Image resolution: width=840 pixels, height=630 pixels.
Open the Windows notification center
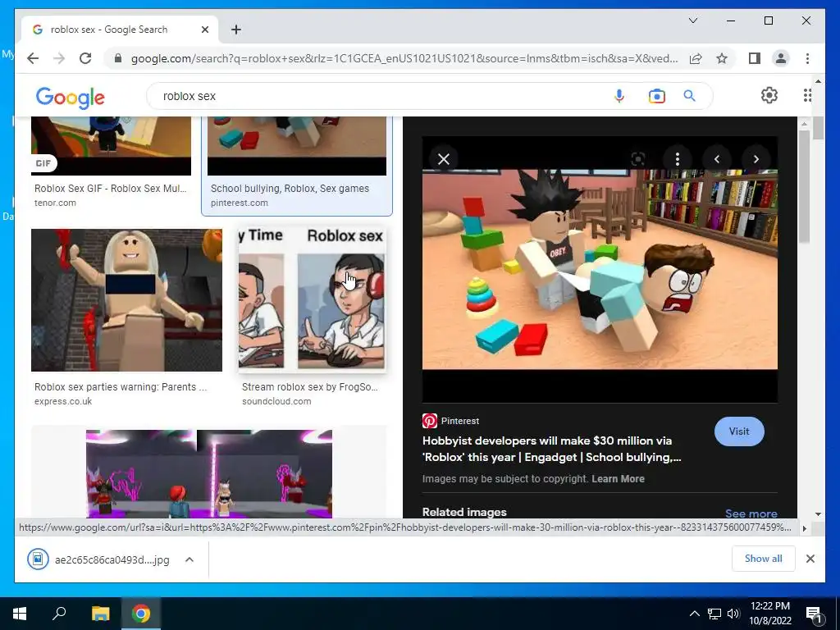(813, 614)
